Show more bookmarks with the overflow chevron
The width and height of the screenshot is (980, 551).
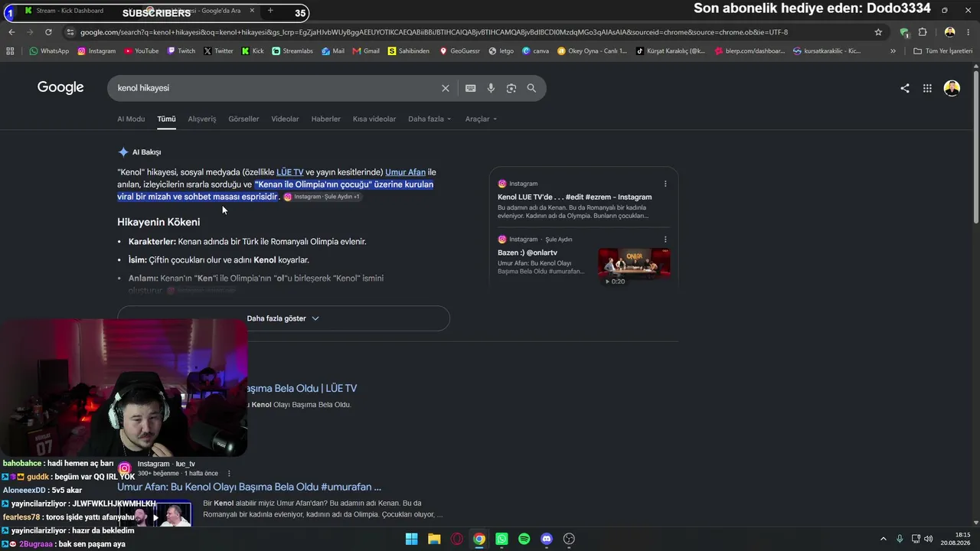pos(893,51)
